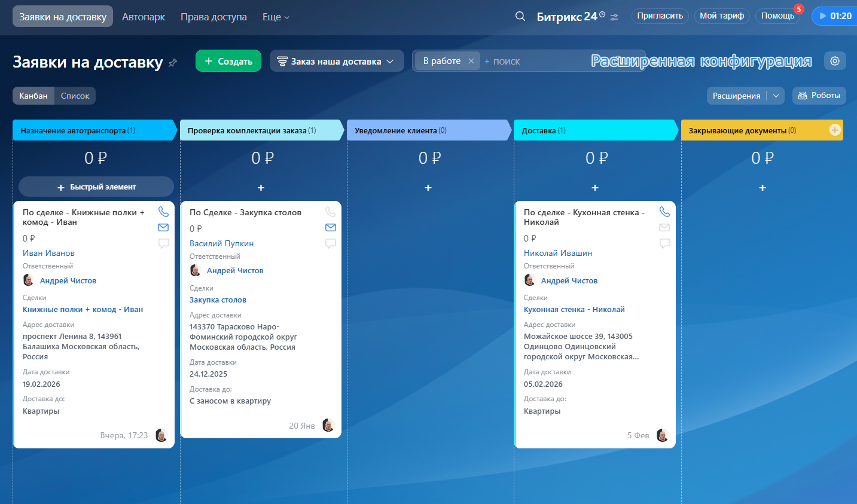Add element in Проверка комплектации заказа column
The image size is (857, 504).
[261, 188]
